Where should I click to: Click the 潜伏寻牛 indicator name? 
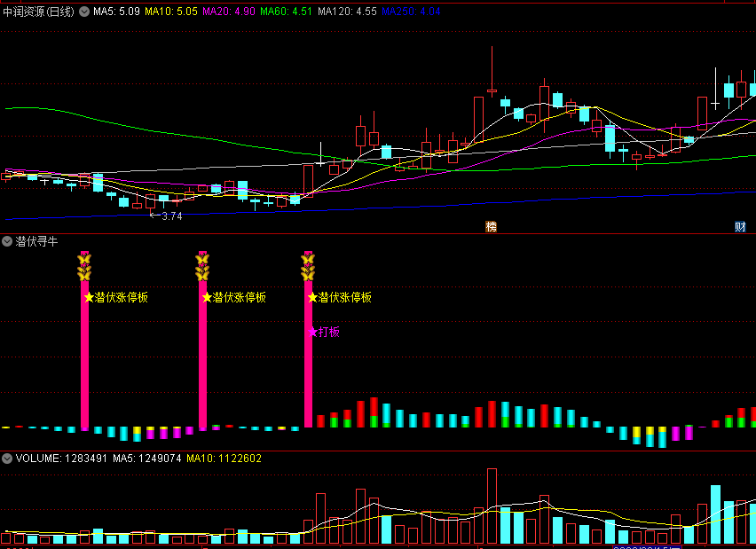pyautogui.click(x=36, y=241)
